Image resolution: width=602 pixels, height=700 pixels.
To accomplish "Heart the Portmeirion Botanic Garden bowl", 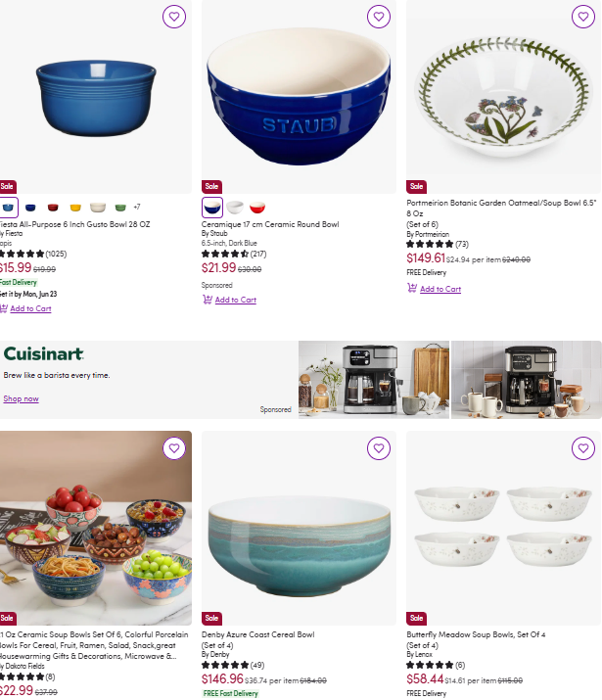I will click(x=583, y=17).
